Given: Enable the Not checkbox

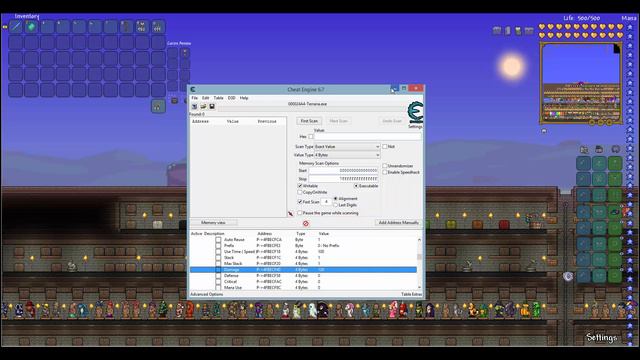Looking at the screenshot, I should [x=385, y=146].
